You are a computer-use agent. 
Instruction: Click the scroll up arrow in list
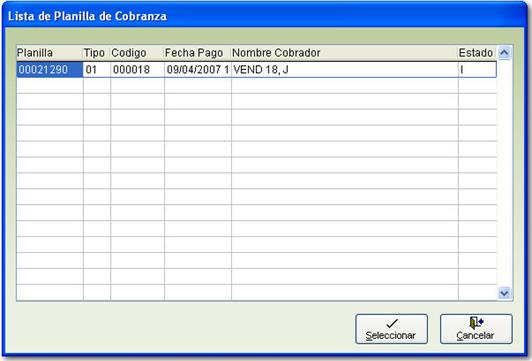click(x=504, y=53)
